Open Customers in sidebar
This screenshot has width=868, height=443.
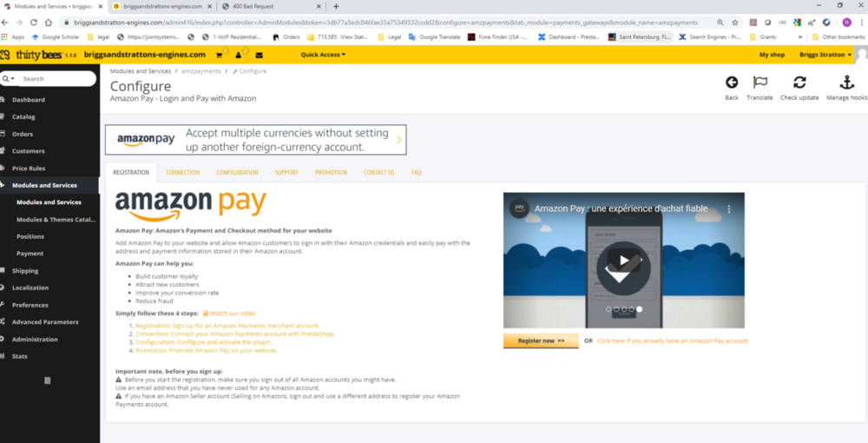tap(29, 151)
